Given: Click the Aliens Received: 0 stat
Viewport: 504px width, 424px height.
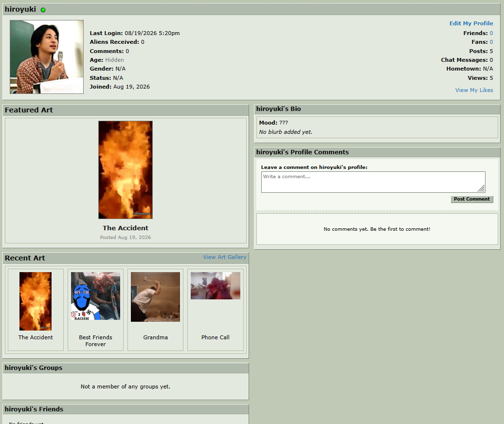Looking at the screenshot, I should click(x=117, y=42).
